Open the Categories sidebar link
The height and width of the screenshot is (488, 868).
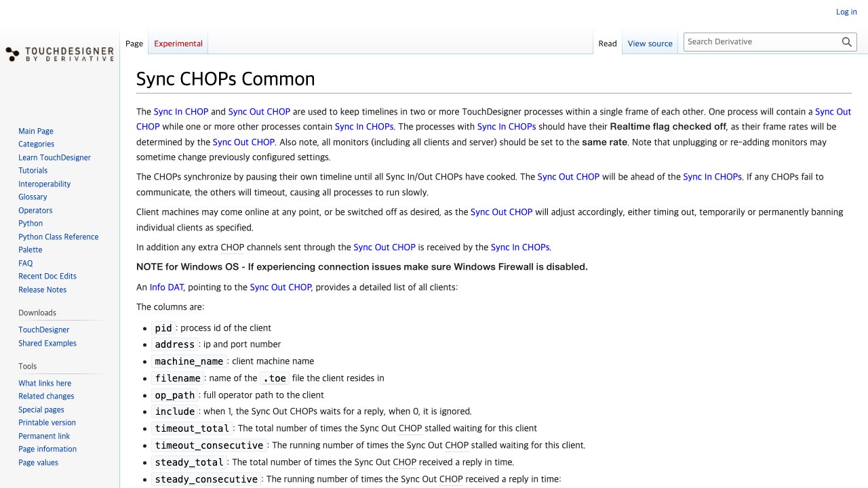37,144
